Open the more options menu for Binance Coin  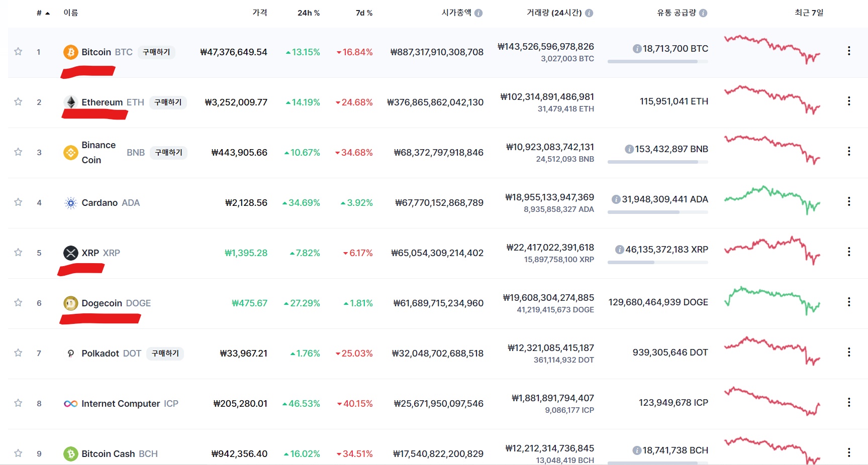pyautogui.click(x=849, y=151)
